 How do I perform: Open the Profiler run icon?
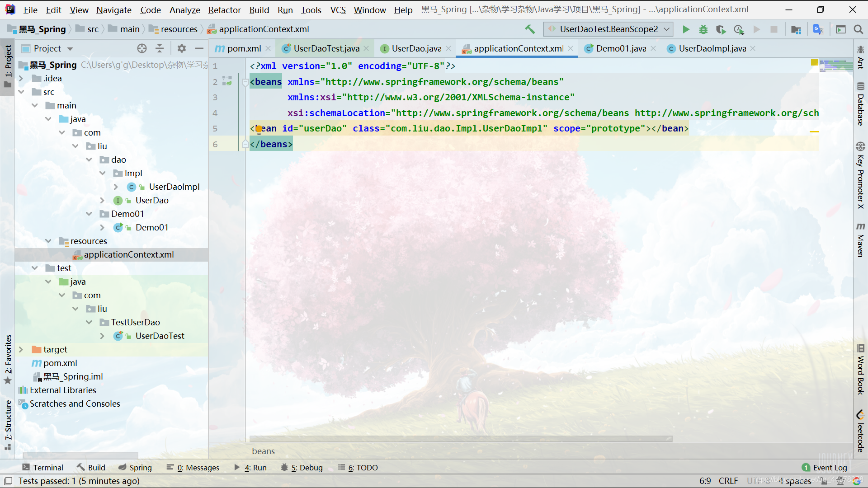[x=739, y=29]
